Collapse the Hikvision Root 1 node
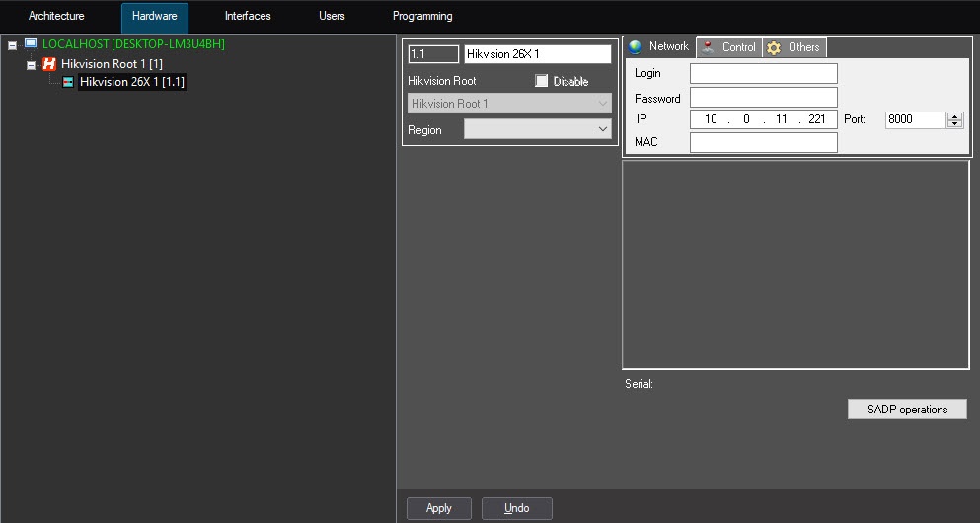Viewport: 980px width, 523px height. click(32, 65)
